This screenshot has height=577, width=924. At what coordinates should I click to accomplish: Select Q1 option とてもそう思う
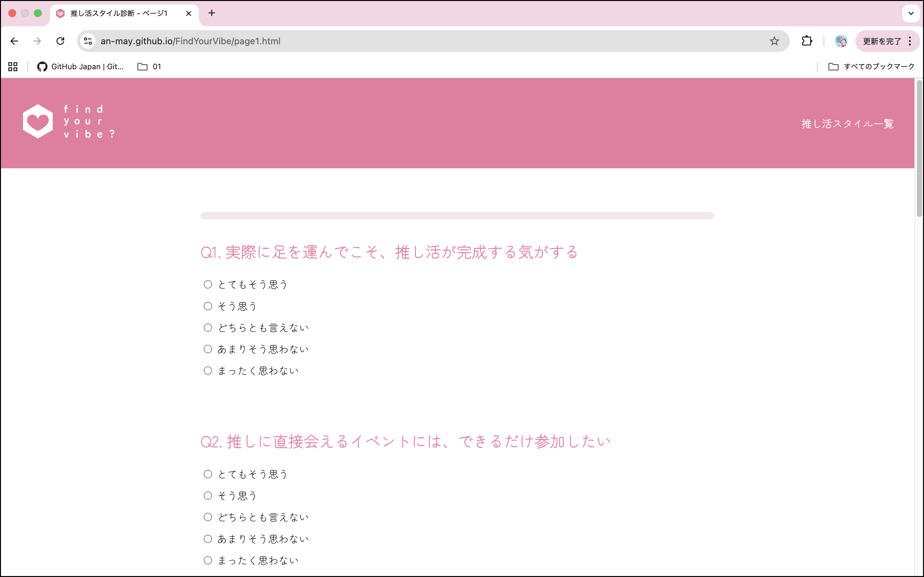[x=208, y=284]
